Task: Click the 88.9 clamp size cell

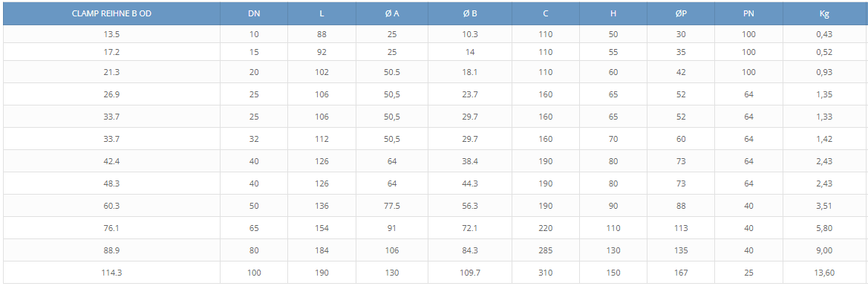Action: [x=111, y=250]
